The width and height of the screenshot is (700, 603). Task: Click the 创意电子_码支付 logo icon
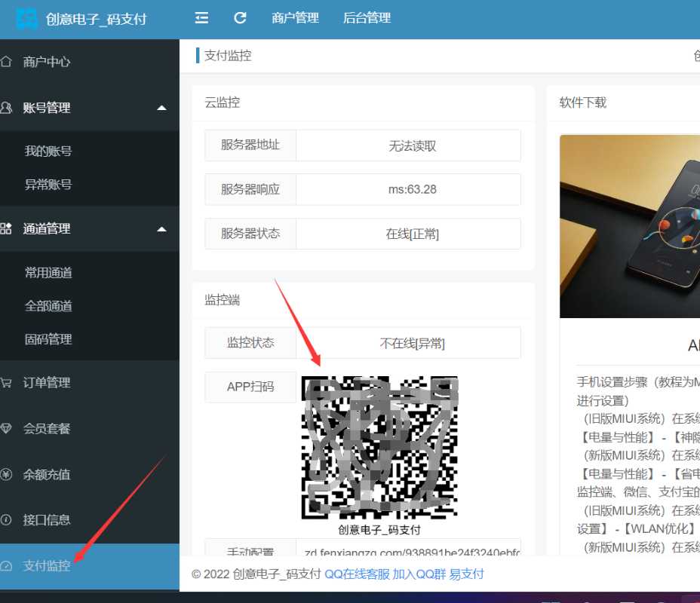click(27, 18)
